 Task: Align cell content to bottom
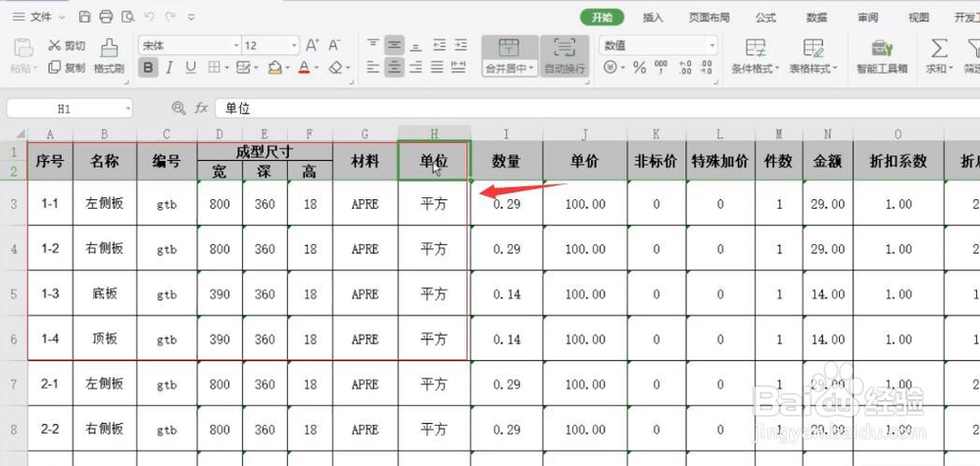pos(416,45)
